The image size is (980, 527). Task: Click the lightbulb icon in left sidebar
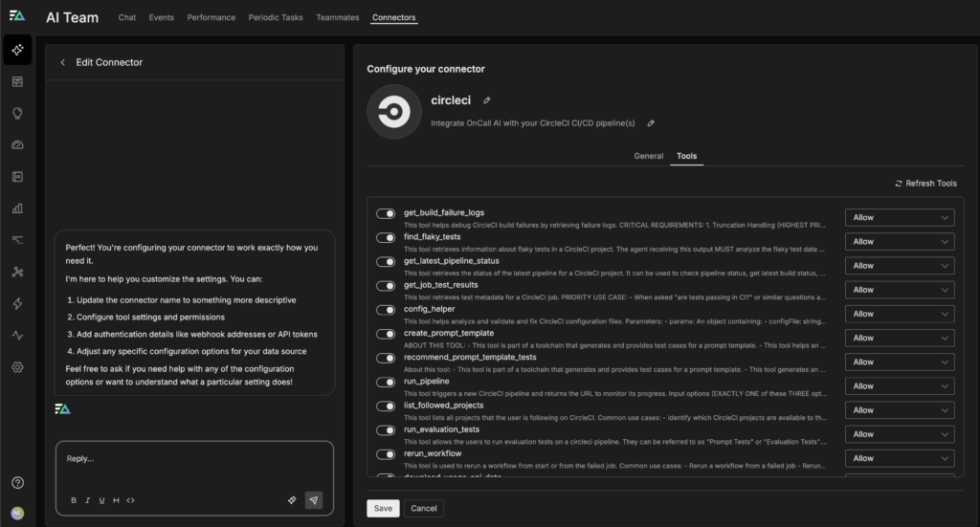click(x=17, y=113)
